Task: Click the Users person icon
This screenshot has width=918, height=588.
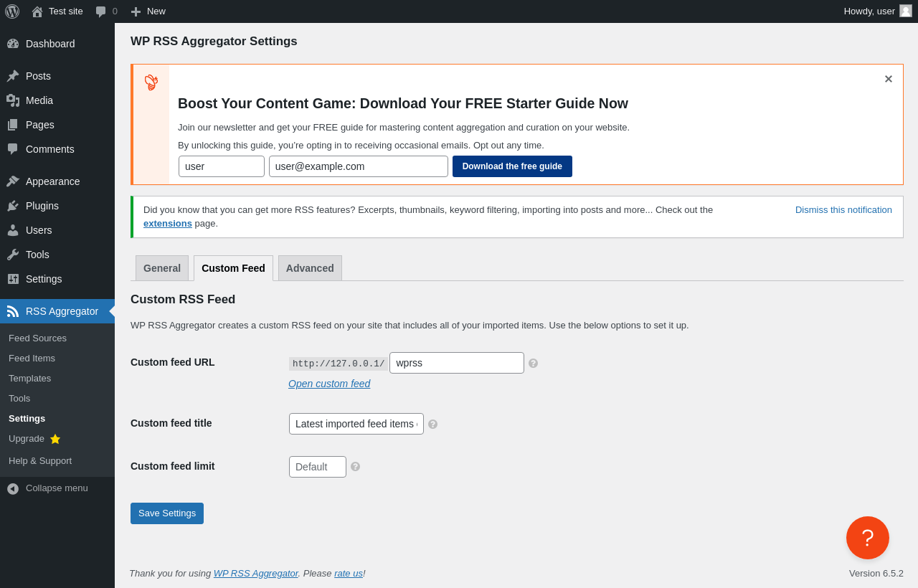Action: (x=13, y=230)
